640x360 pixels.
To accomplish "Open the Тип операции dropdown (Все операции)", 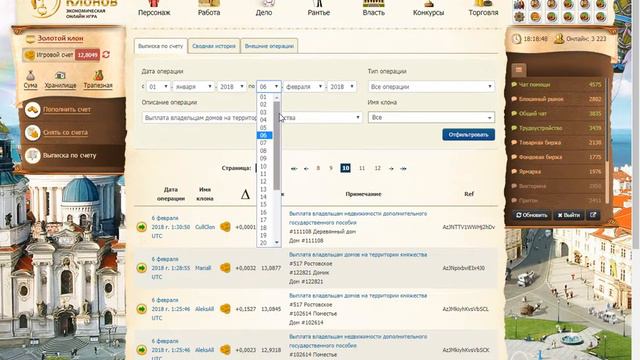I will 431,87.
